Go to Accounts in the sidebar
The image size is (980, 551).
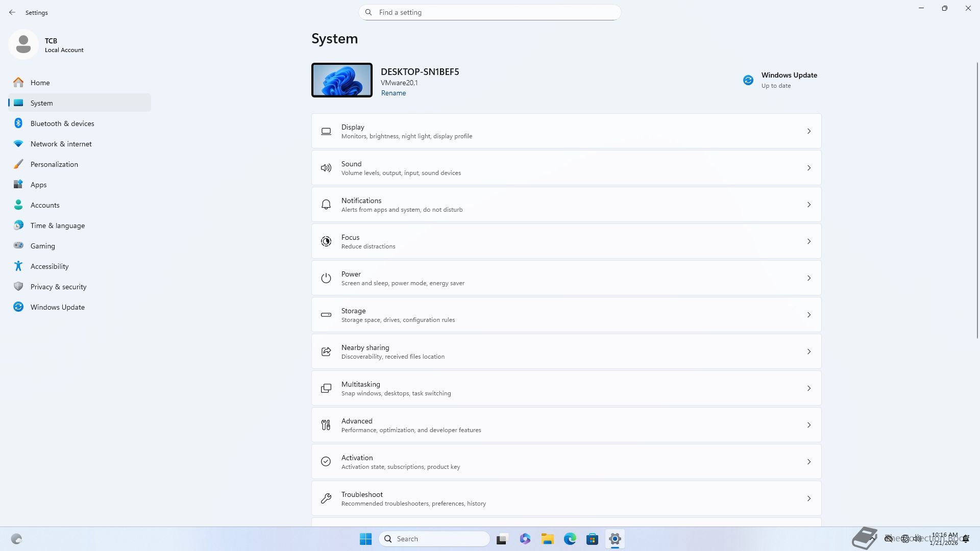coord(45,205)
